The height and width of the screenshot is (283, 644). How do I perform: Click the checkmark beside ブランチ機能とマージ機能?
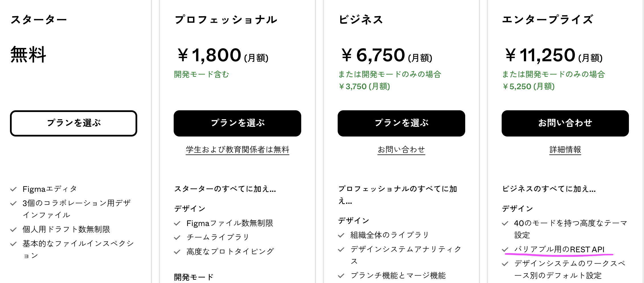pyautogui.click(x=341, y=275)
